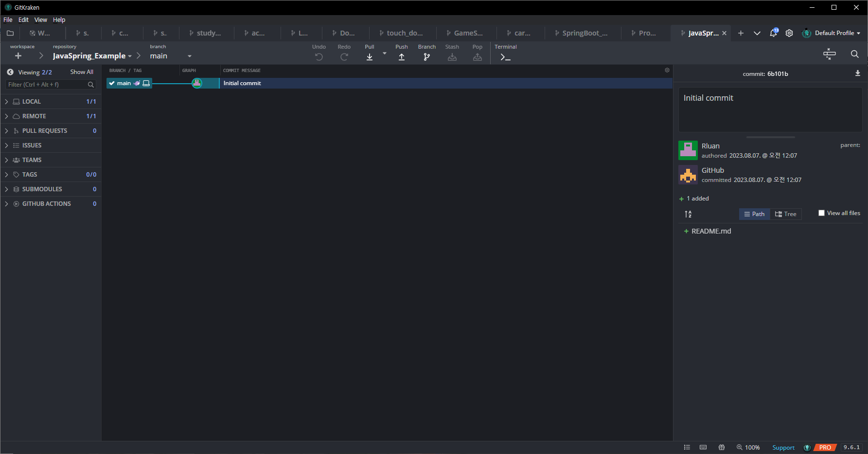
Task: Open the main branch selector dropdown
Action: point(171,56)
